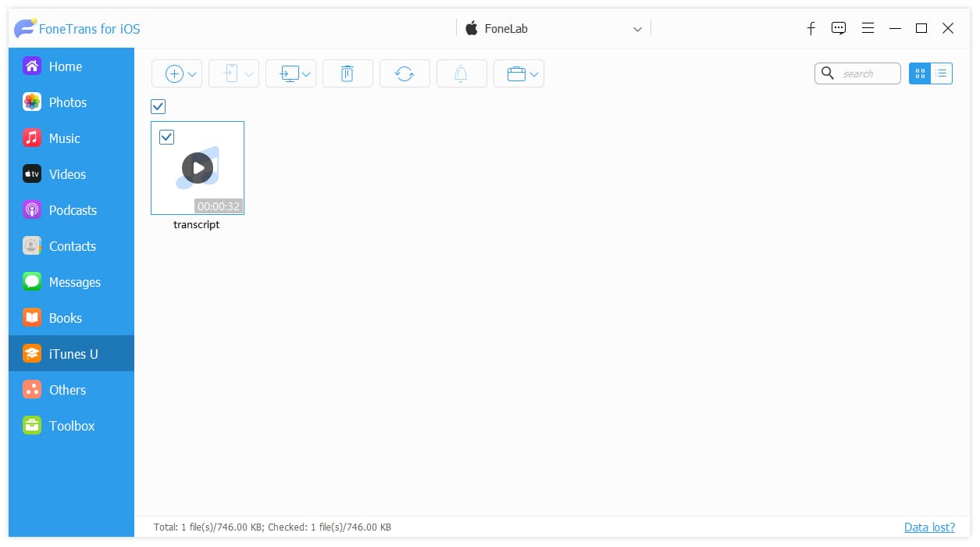Focus the search input field

(857, 73)
